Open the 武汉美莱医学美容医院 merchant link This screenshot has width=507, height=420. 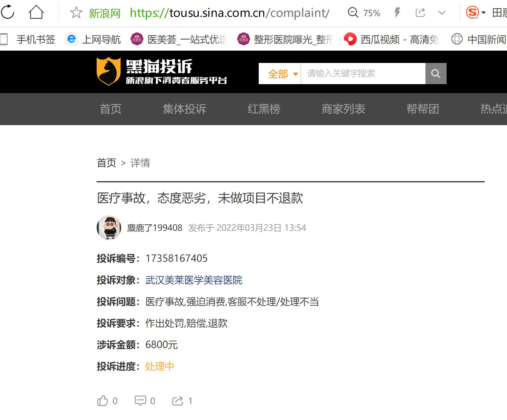(194, 280)
